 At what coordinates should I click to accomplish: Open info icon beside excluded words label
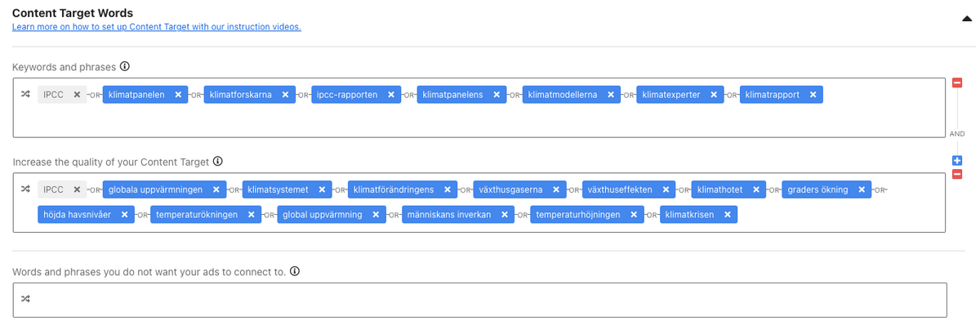pos(295,271)
